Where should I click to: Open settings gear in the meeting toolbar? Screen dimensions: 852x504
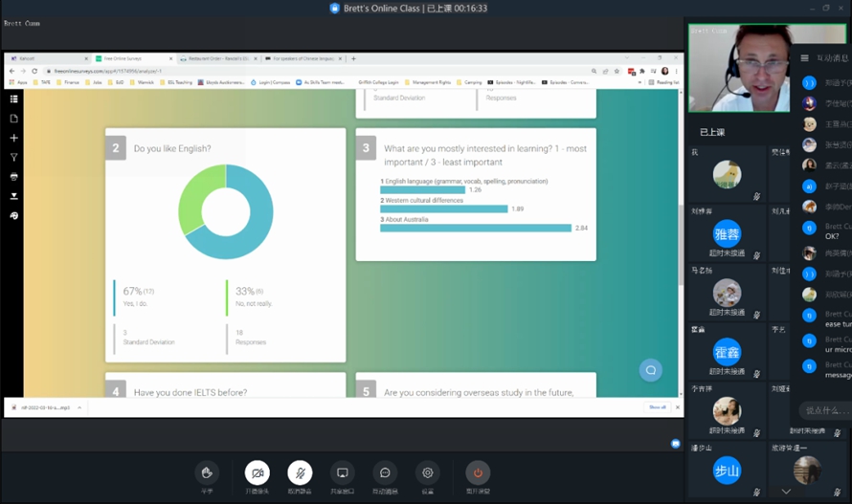tap(427, 472)
